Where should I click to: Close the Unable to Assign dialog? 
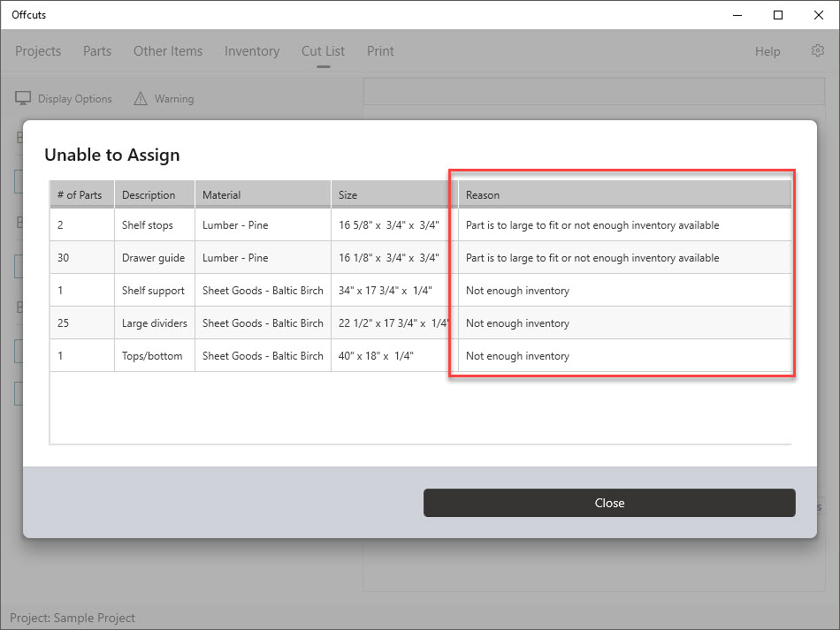609,503
